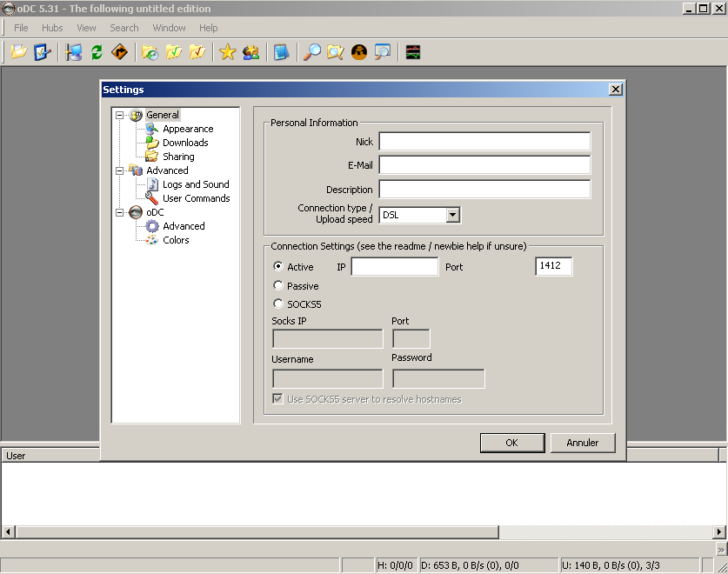This screenshot has height=574, width=728.
Task: Click the finished uploads red check folder
Action: [197, 51]
